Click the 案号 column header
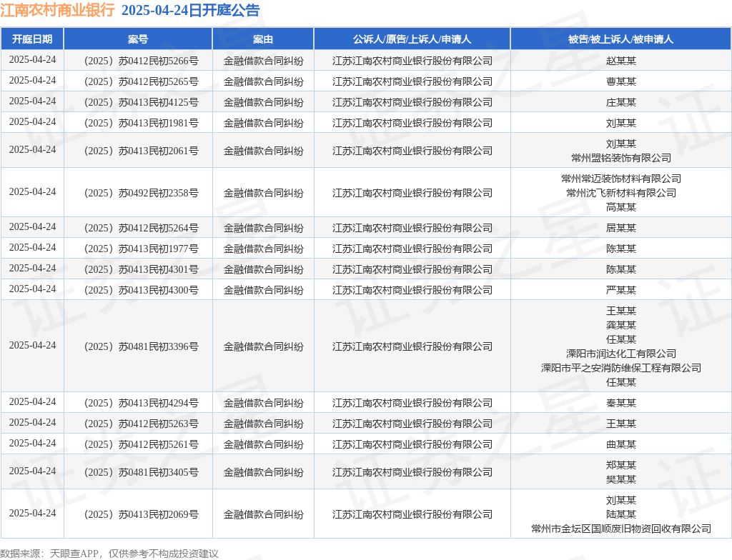The image size is (732, 560). tap(138, 39)
